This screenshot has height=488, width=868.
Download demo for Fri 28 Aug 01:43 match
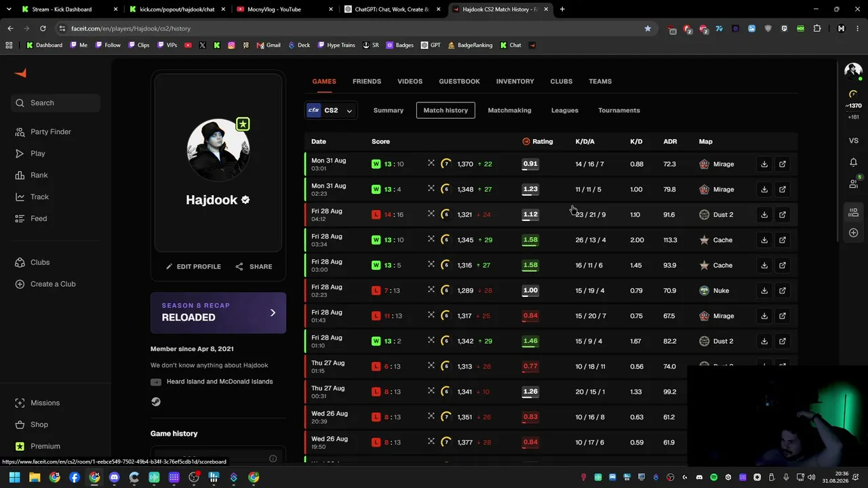tap(764, 316)
